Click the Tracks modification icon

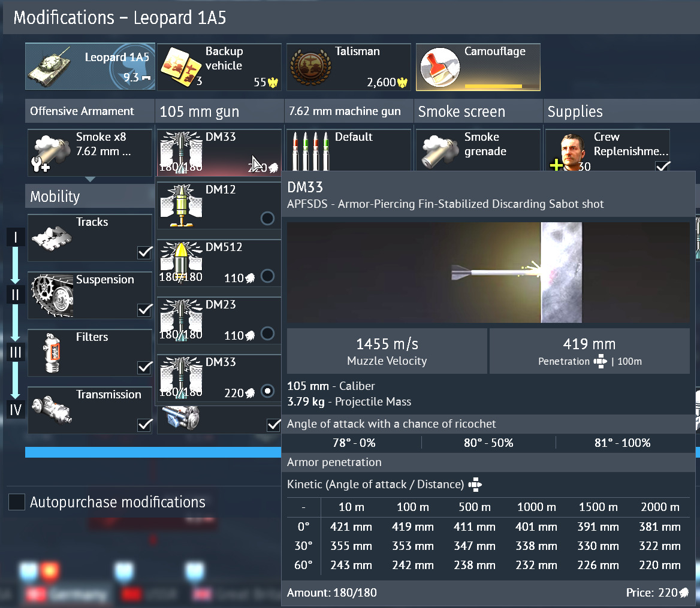click(x=51, y=237)
